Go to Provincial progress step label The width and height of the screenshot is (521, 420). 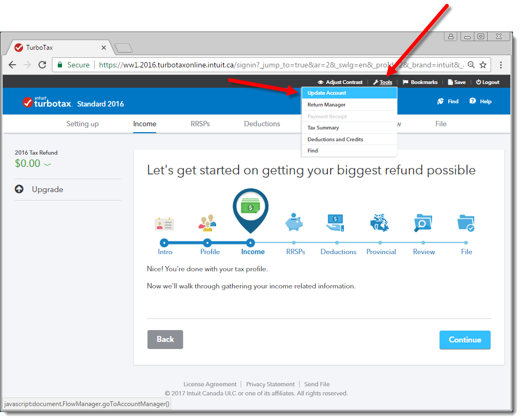click(381, 252)
